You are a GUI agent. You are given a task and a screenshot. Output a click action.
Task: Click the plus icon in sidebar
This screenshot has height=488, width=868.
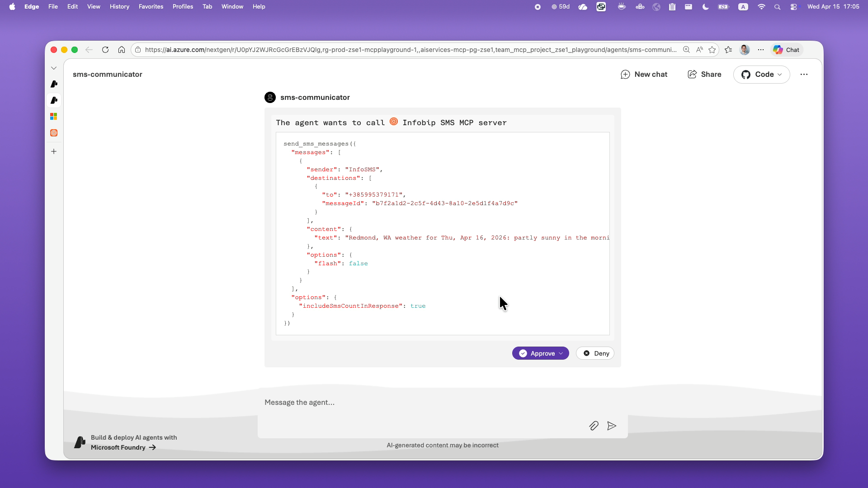[x=54, y=151]
